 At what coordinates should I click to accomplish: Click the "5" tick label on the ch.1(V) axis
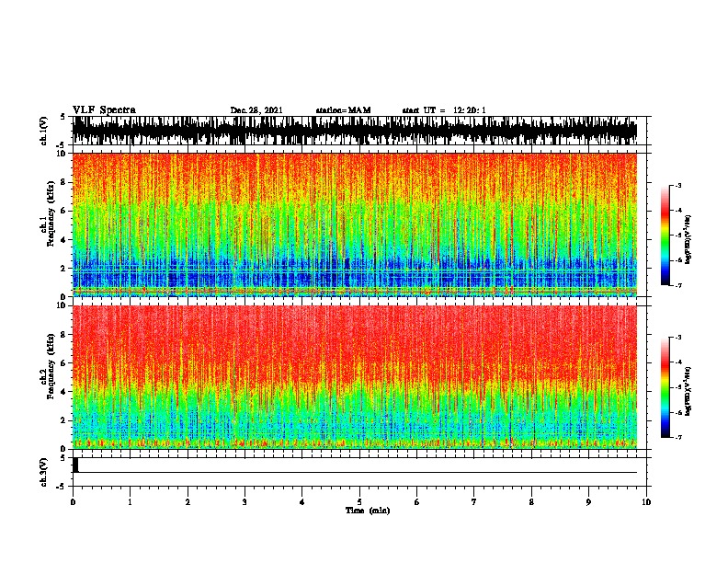63,117
